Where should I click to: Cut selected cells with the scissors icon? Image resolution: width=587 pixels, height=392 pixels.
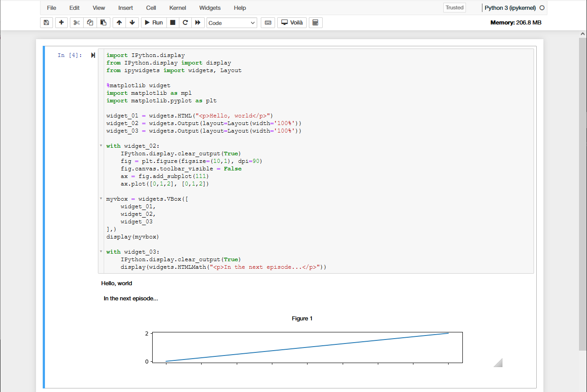pyautogui.click(x=77, y=22)
